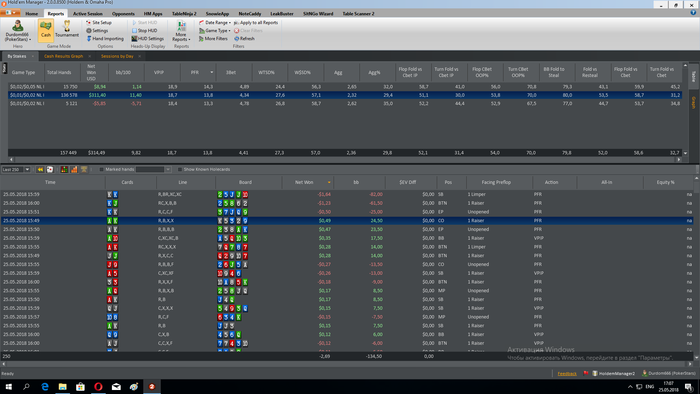Click the playing cards icon in hand toolbar

tap(50, 170)
